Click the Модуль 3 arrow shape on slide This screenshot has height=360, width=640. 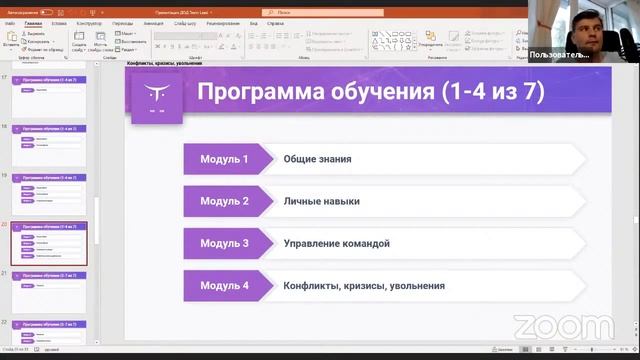coord(228,244)
